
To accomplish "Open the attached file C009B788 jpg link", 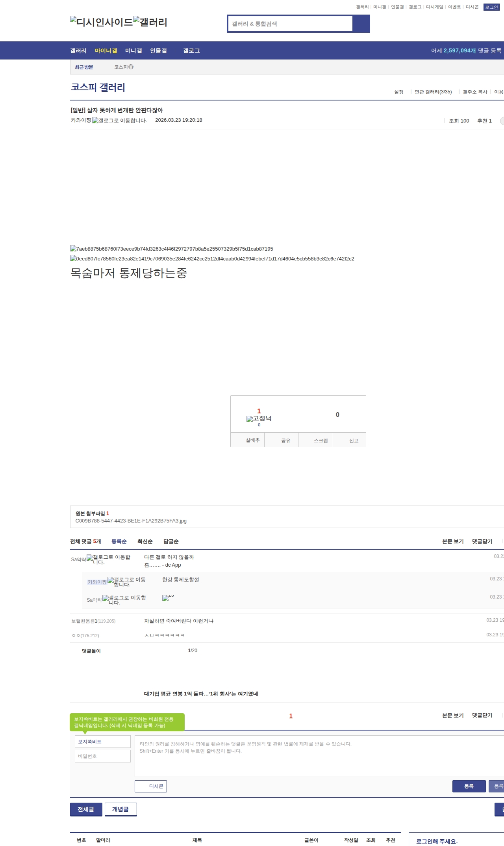I will pos(131,521).
